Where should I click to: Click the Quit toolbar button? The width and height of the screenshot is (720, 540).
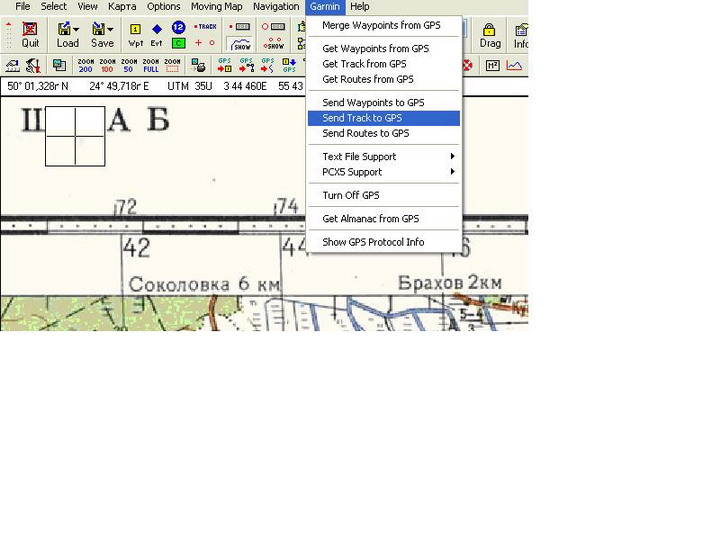[30, 35]
